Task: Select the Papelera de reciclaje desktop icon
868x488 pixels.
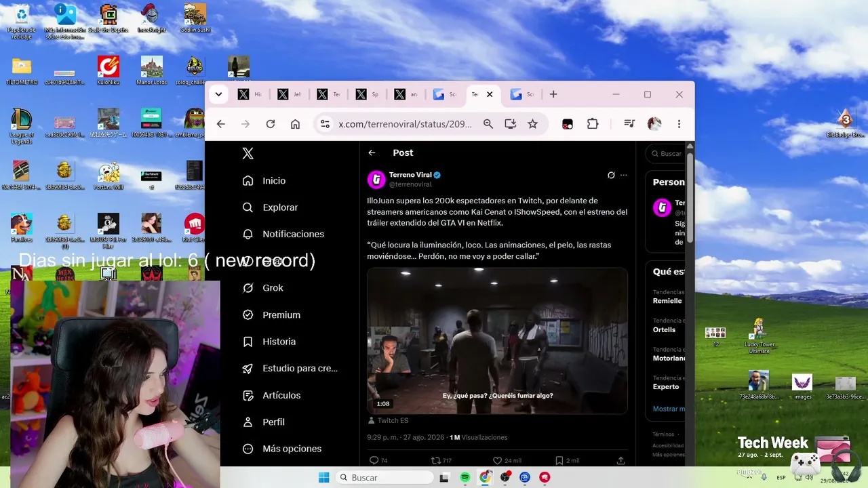Action: pos(22,20)
